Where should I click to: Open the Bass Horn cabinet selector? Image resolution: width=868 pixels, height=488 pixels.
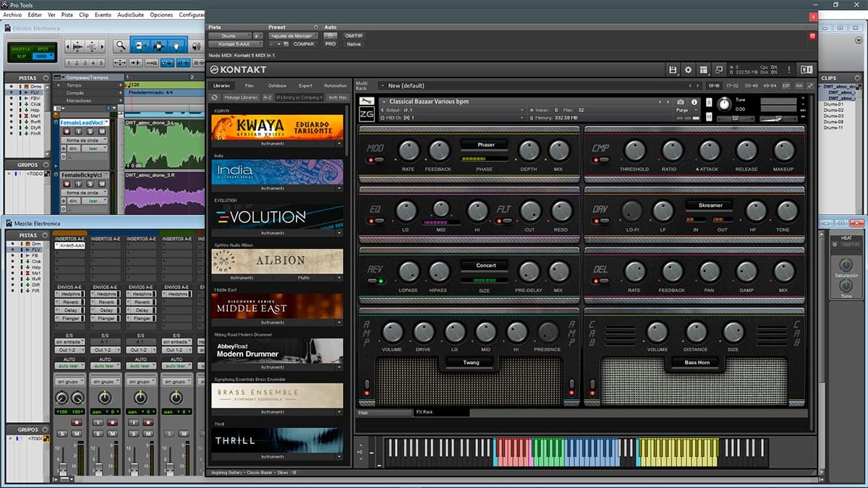pos(698,362)
